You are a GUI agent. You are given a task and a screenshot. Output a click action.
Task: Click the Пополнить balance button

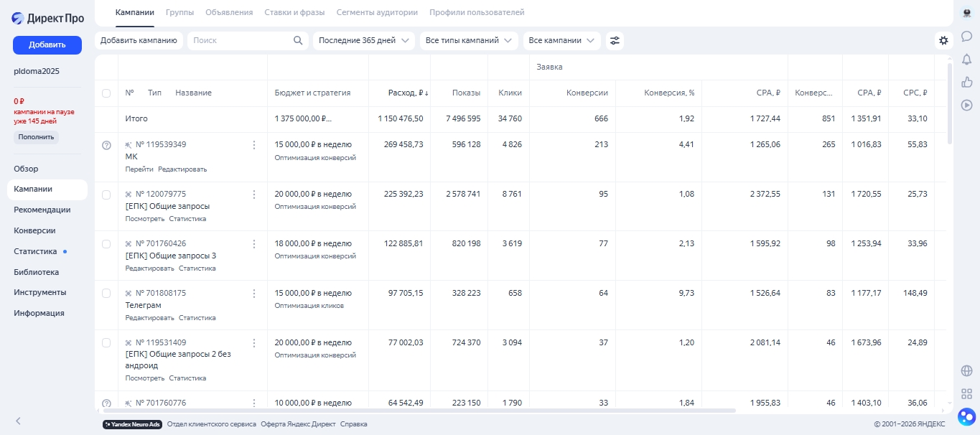point(36,137)
